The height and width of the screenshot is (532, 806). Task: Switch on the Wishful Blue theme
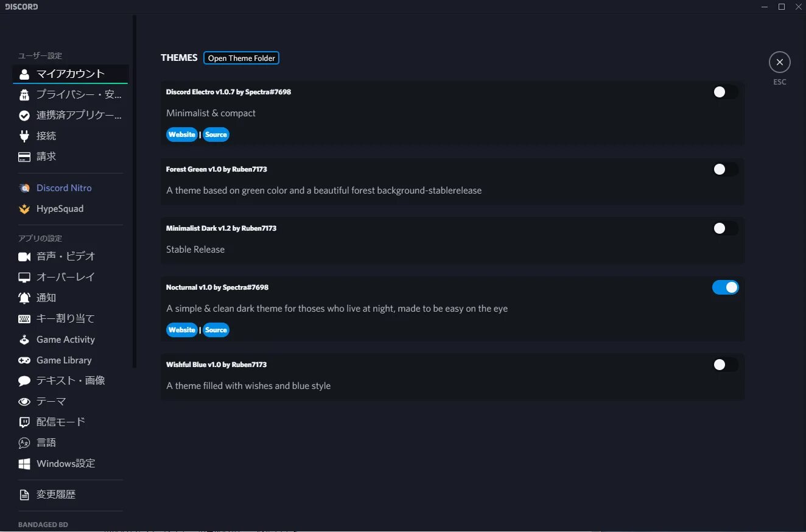pos(726,365)
